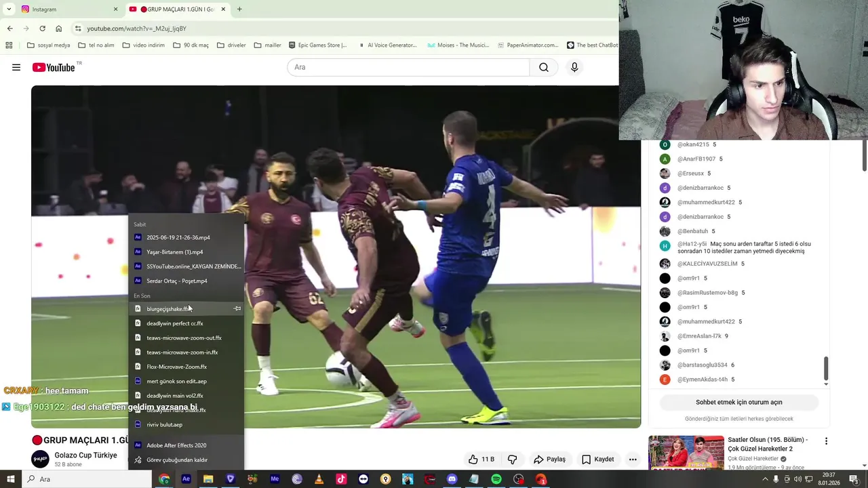Viewport: 868px width, 488px height.
Task: Open rivriv bulut.aep project
Action: 186,424
